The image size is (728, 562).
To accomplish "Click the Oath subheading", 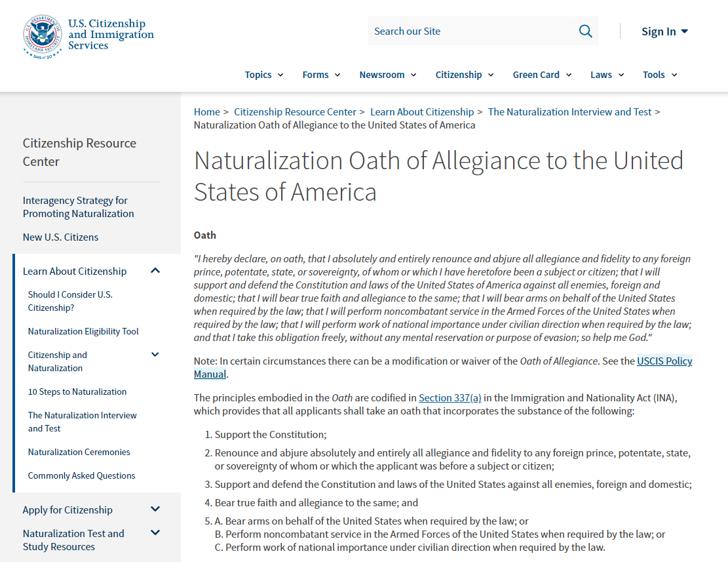I will coord(204,235).
